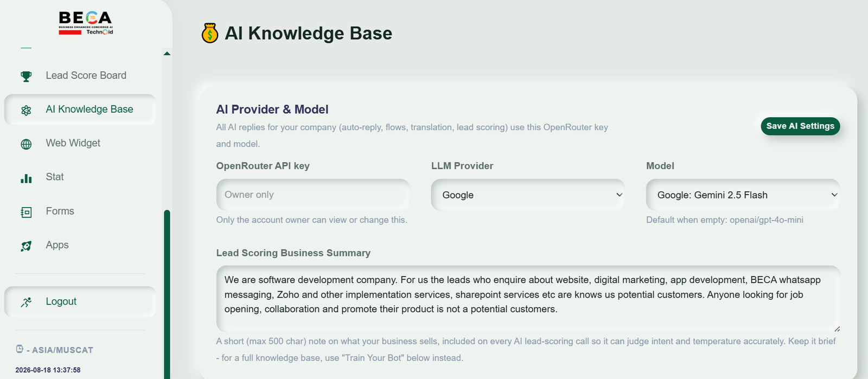The image size is (868, 379).
Task: Click the Save AI Settings button
Action: (x=800, y=126)
